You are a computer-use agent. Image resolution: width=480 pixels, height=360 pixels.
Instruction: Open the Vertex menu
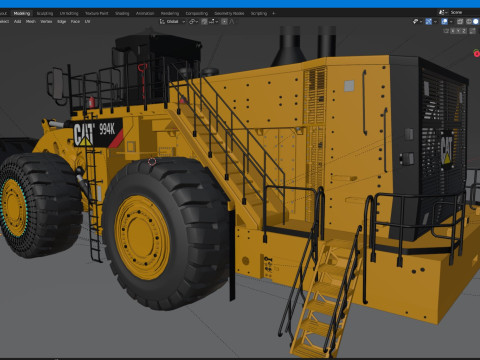pyautogui.click(x=46, y=21)
